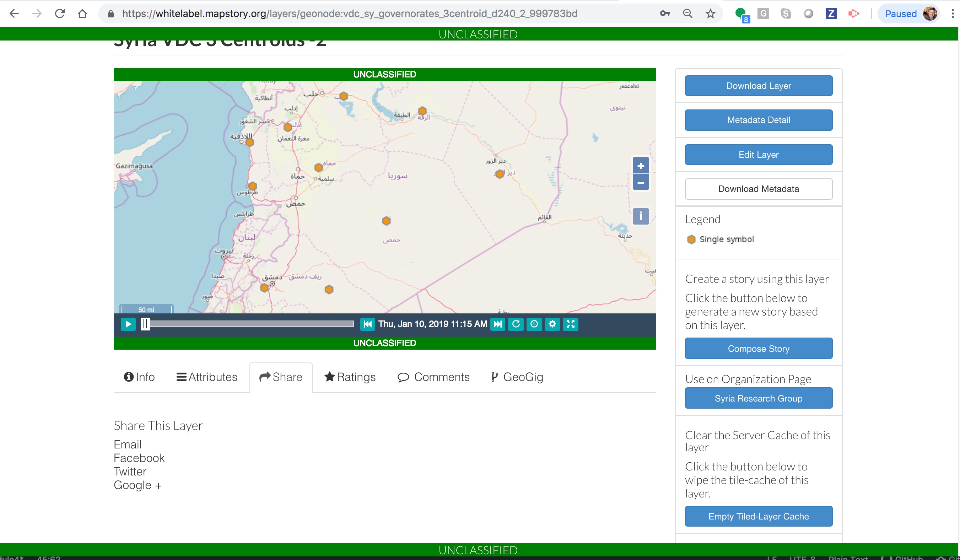Click the Chrome zoom magnifier icon

coord(687,14)
